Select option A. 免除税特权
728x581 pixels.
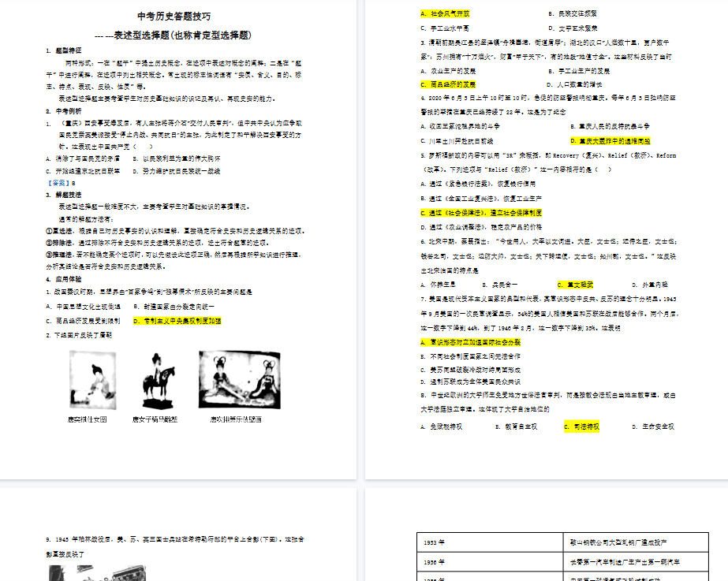click(x=442, y=427)
